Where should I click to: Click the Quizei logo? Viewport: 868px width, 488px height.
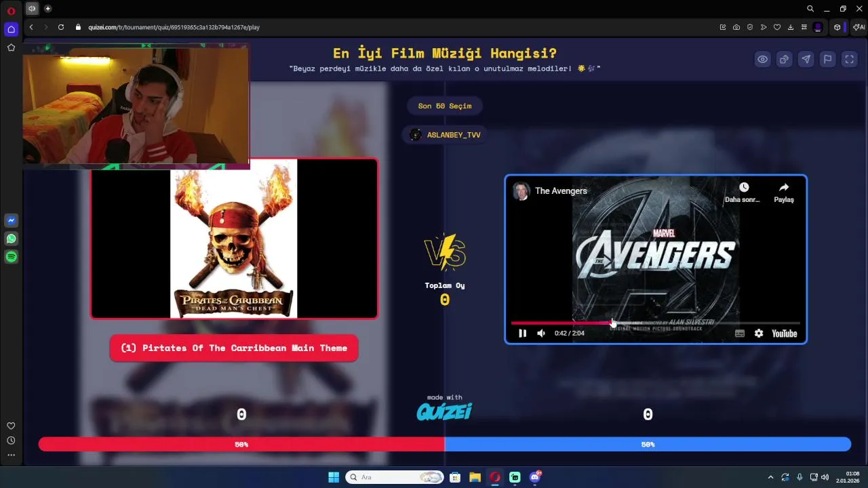pyautogui.click(x=444, y=411)
